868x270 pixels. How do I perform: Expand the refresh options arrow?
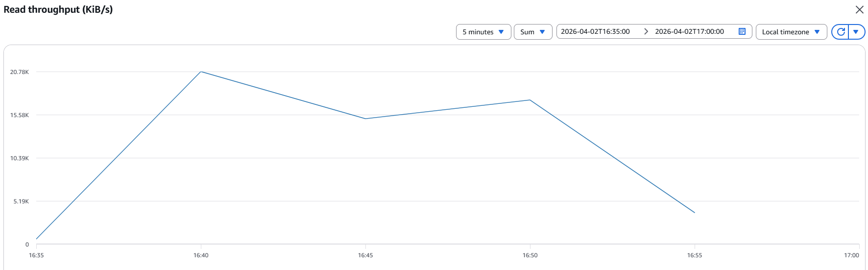point(856,32)
